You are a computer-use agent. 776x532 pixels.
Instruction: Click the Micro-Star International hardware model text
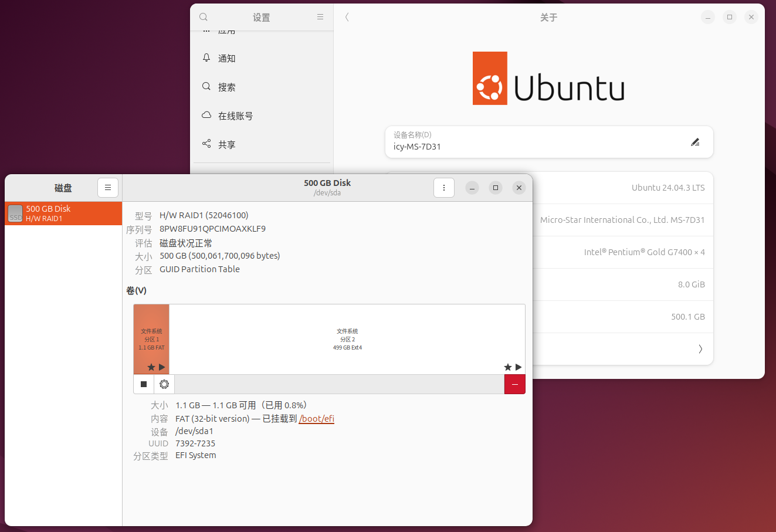tap(622, 220)
